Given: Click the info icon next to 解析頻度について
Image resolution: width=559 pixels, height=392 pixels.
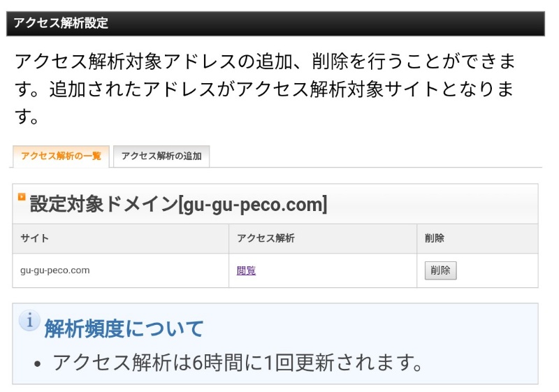Looking at the screenshot, I should tap(29, 321).
